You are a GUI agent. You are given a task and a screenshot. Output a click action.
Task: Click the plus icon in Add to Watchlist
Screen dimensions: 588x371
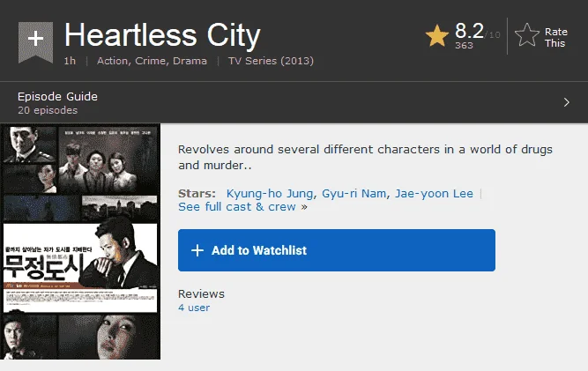pos(197,250)
